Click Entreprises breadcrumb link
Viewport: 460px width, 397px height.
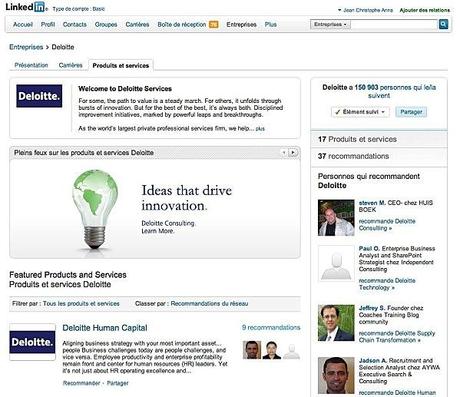(x=26, y=47)
